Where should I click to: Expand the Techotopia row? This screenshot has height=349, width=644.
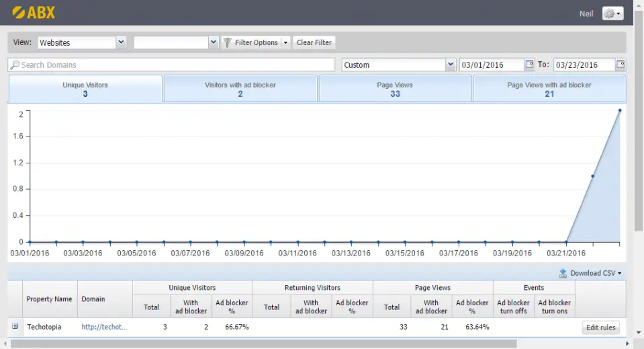click(x=15, y=327)
